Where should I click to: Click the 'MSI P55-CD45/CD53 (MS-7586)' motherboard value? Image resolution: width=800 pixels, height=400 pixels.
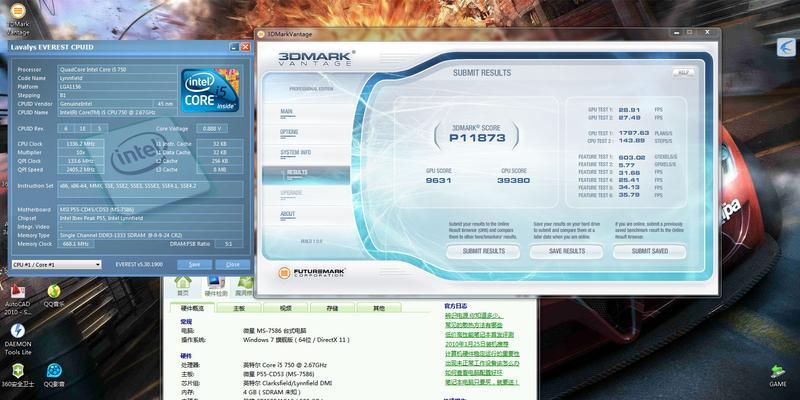151,210
